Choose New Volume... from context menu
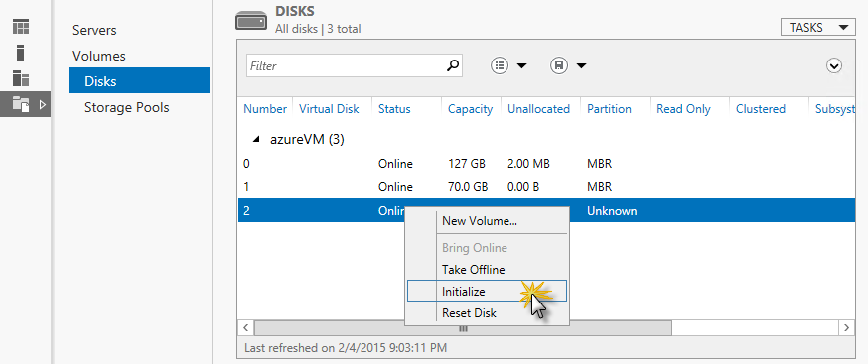This screenshot has width=868, height=364. tap(488, 221)
